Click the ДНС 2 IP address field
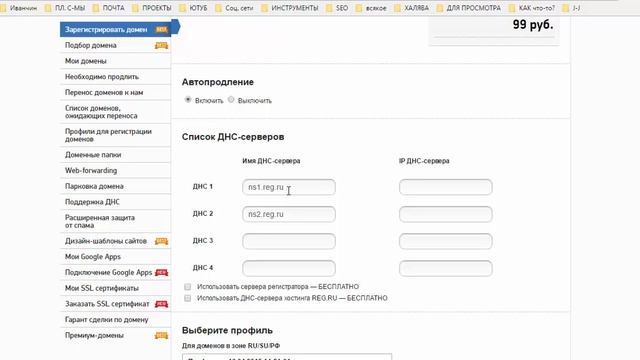Screen dimensions: 640x360 click(x=446, y=214)
